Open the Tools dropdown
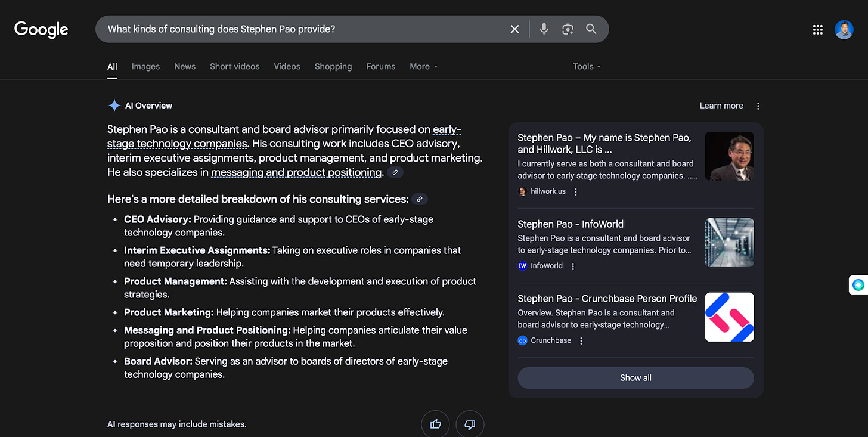Screen dimensions: 868x437 [587, 67]
